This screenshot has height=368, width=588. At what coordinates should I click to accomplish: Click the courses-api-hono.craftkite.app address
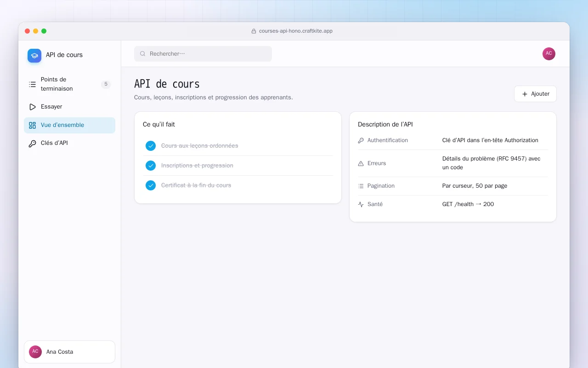coord(296,31)
